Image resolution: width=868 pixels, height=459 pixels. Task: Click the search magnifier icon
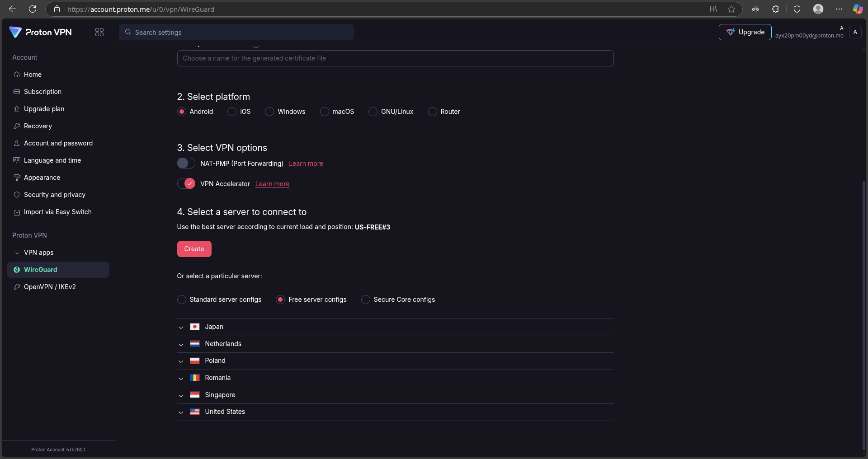128,32
